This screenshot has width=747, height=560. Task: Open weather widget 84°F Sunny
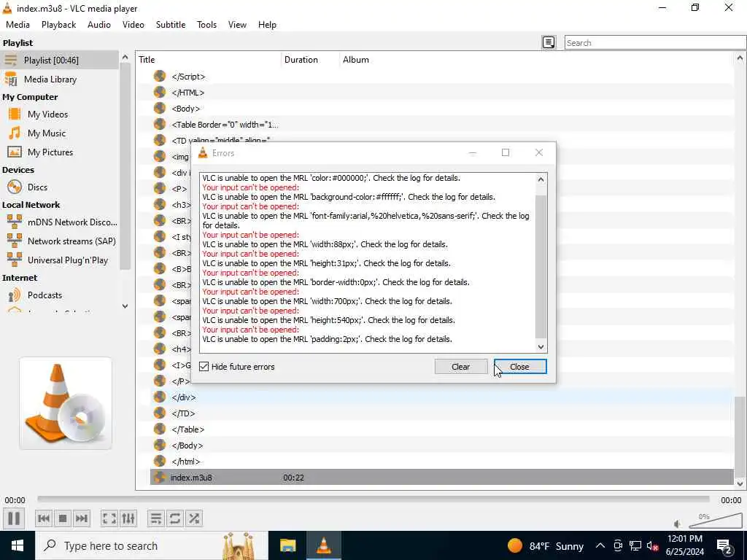point(546,545)
